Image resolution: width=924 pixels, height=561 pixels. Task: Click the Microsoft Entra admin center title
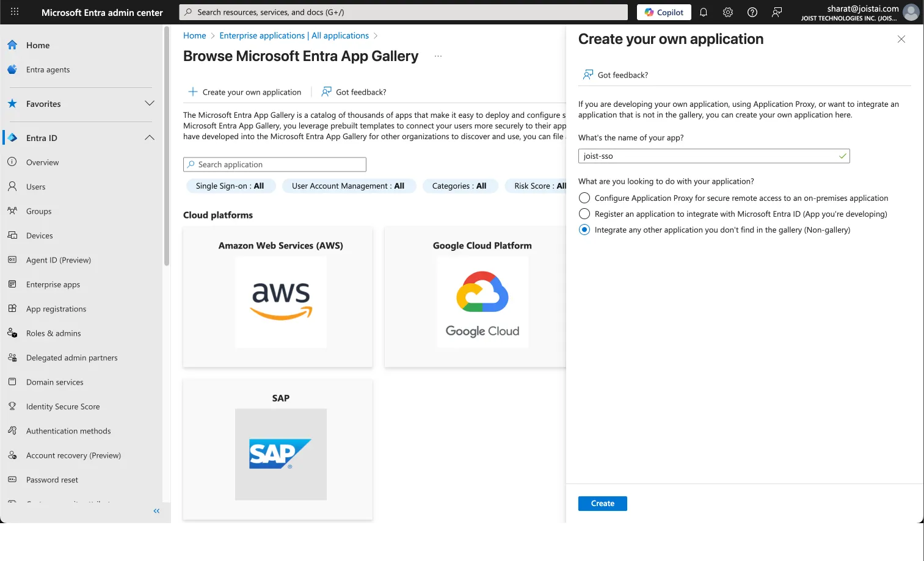tap(102, 12)
